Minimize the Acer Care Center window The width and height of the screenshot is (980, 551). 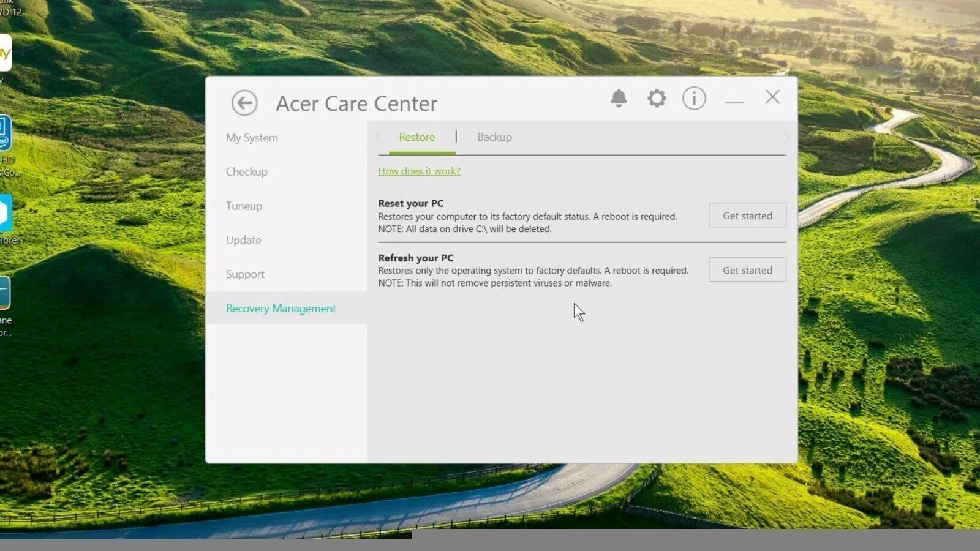pos(734,102)
